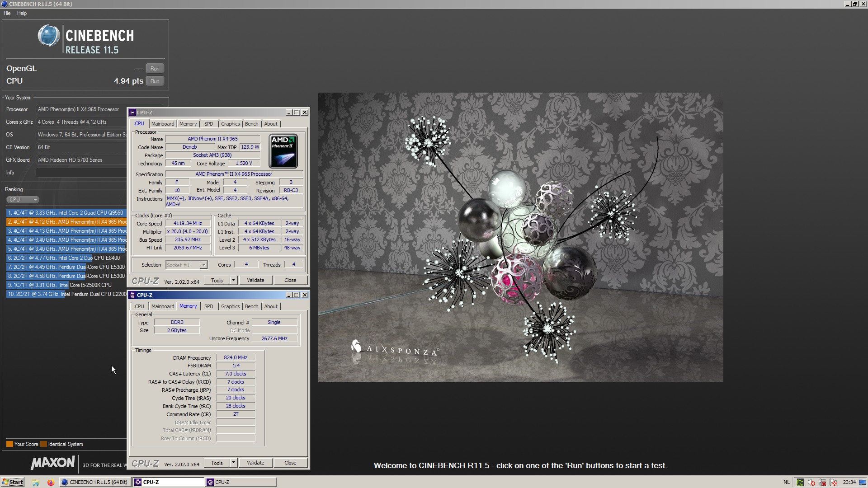Click the AMD Phenom II processor logo
The height and width of the screenshot is (488, 868).
click(283, 151)
